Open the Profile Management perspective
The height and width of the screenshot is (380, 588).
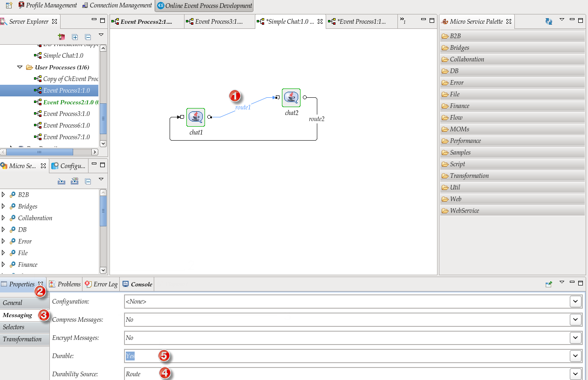[48, 6]
